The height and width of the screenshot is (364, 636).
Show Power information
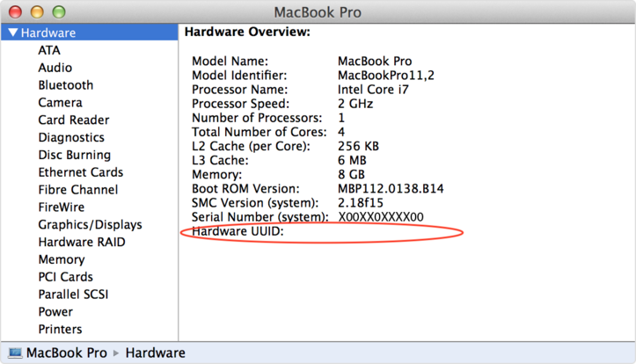tap(55, 312)
